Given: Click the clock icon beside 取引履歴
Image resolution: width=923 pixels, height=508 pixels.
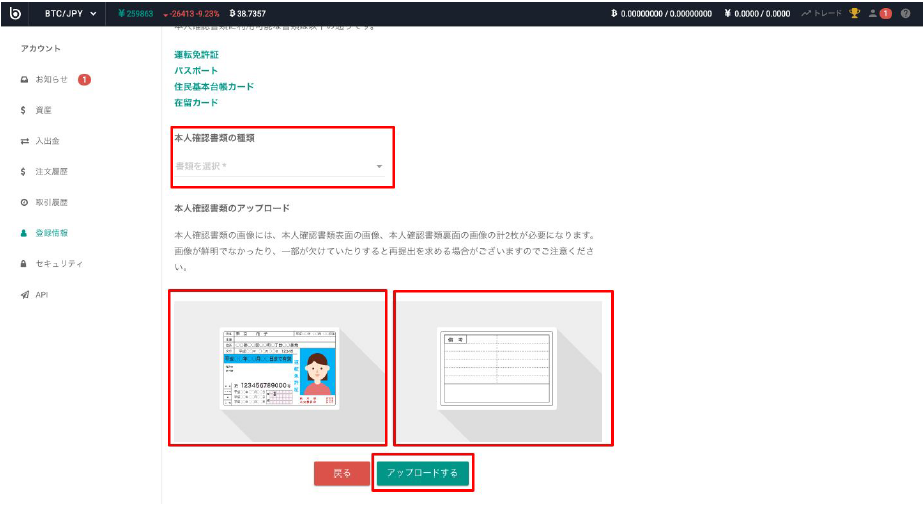Looking at the screenshot, I should pyautogui.click(x=24, y=202).
